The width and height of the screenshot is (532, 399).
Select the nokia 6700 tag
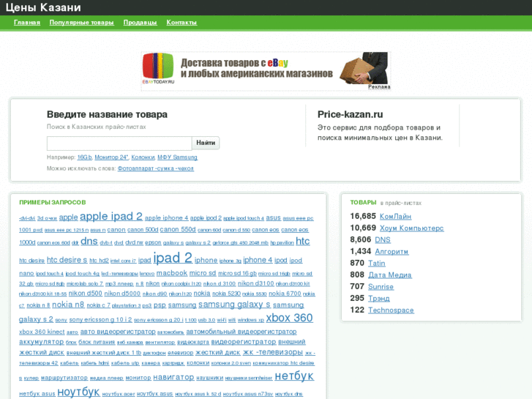285,294
